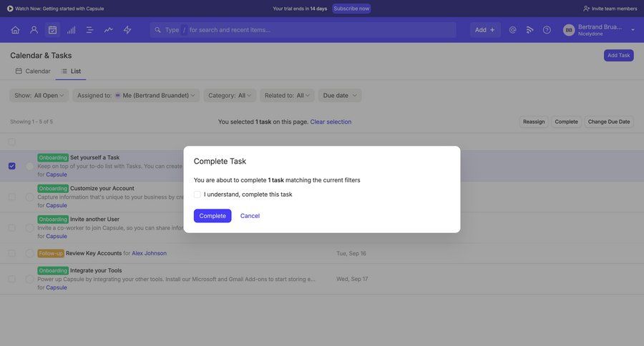Open the Reports line graph icon
Screen dimensions: 644x346
[108, 30]
